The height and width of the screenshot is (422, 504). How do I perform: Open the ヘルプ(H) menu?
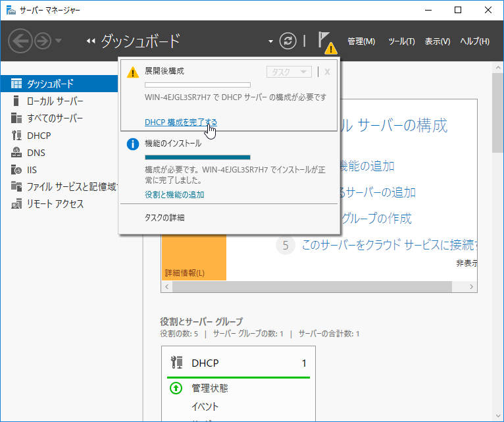pos(475,41)
